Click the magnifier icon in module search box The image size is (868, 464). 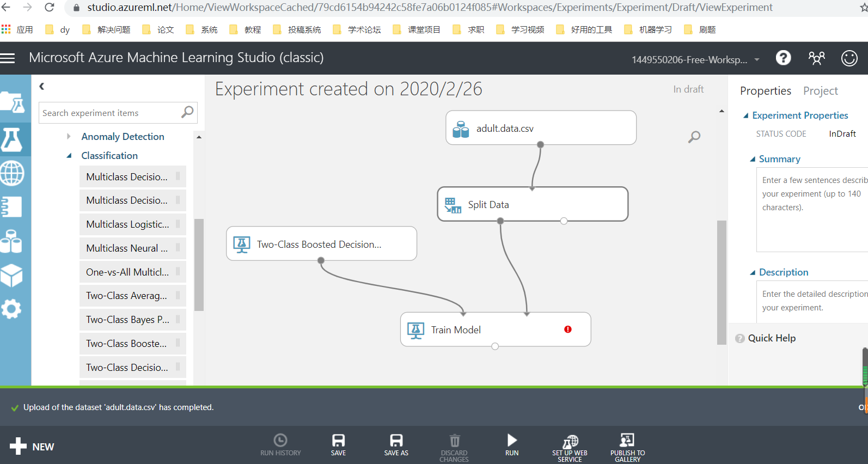[x=187, y=112]
